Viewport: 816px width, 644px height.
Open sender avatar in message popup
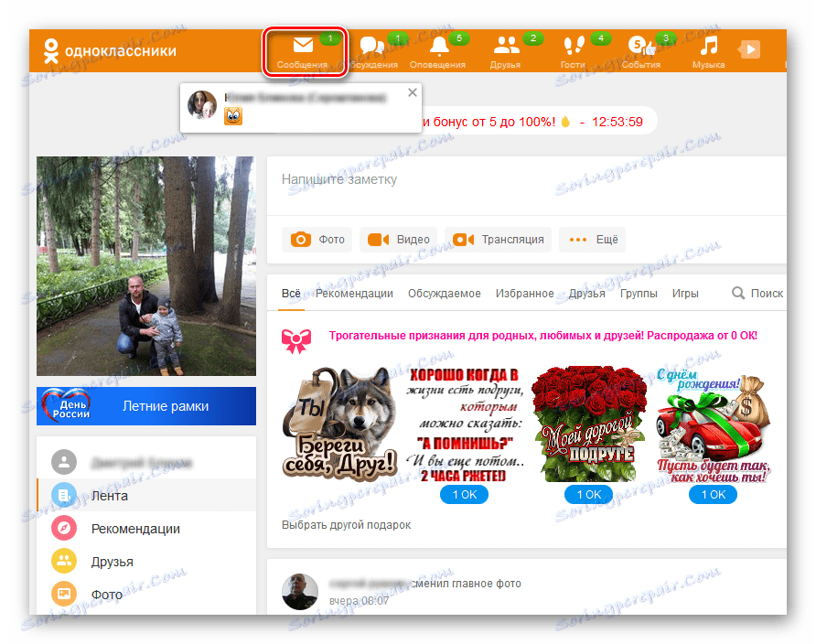[202, 104]
